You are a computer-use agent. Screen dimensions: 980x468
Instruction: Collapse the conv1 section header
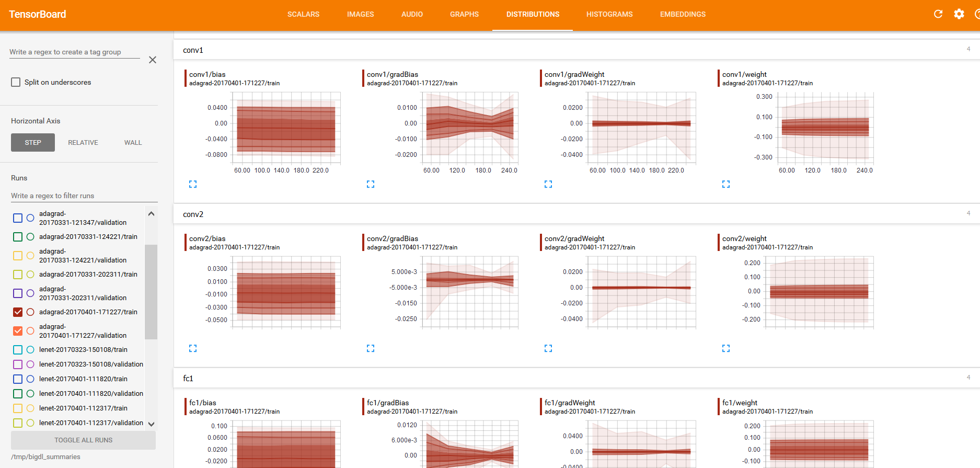[193, 50]
